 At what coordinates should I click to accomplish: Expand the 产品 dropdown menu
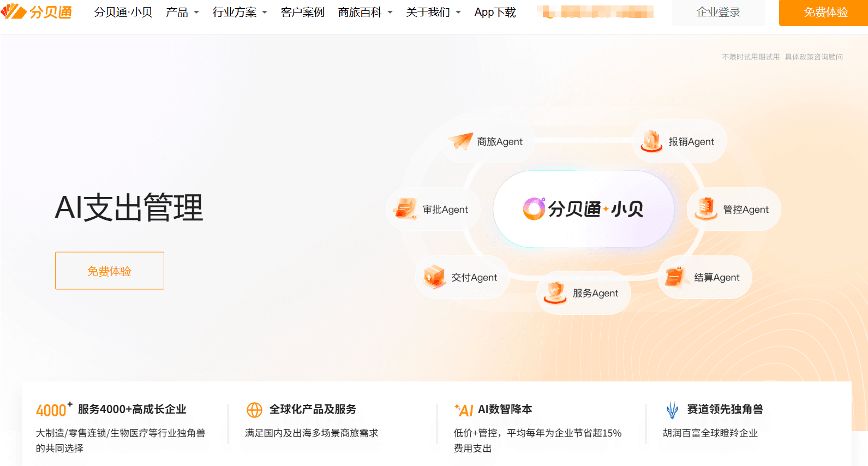[182, 12]
